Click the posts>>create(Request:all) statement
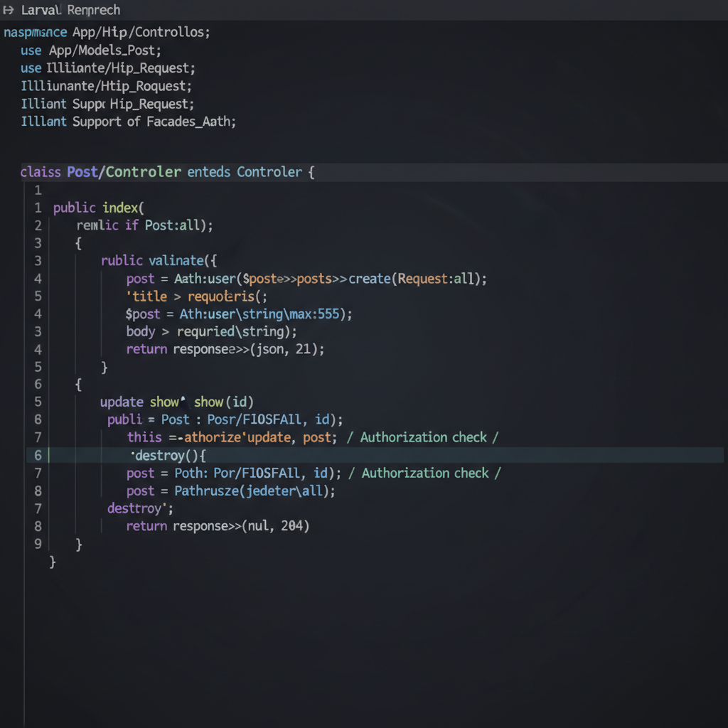The image size is (728, 728). pos(391,279)
